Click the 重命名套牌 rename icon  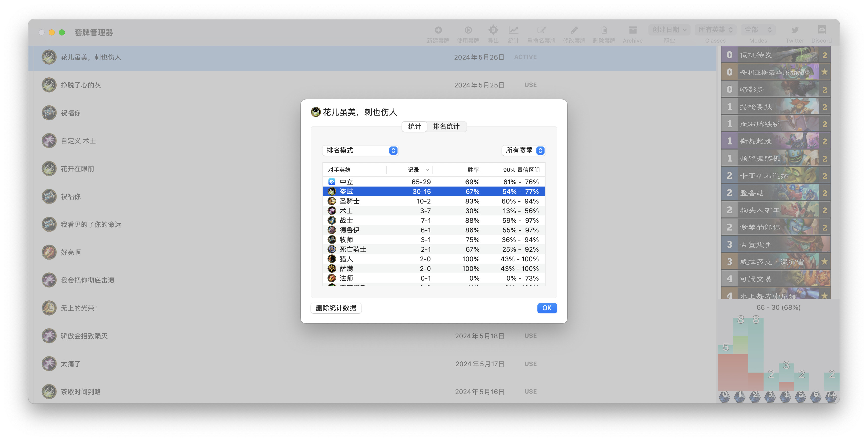(541, 30)
